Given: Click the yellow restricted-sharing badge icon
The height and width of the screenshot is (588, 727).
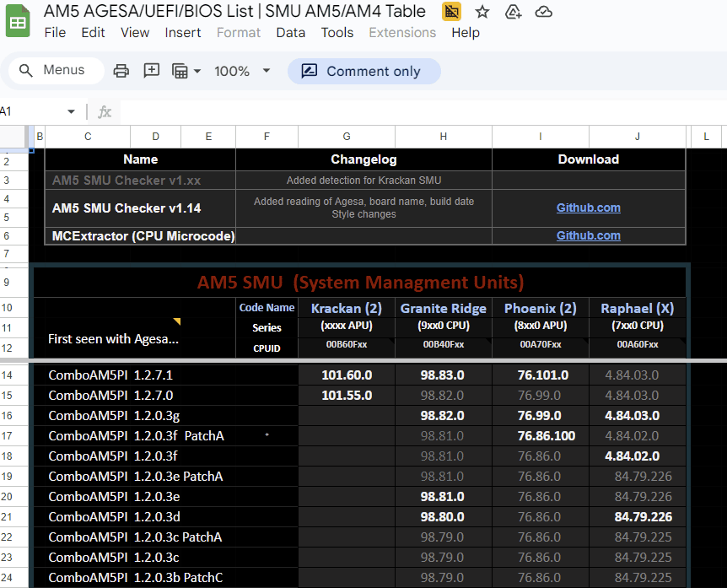Looking at the screenshot, I should click(x=451, y=12).
